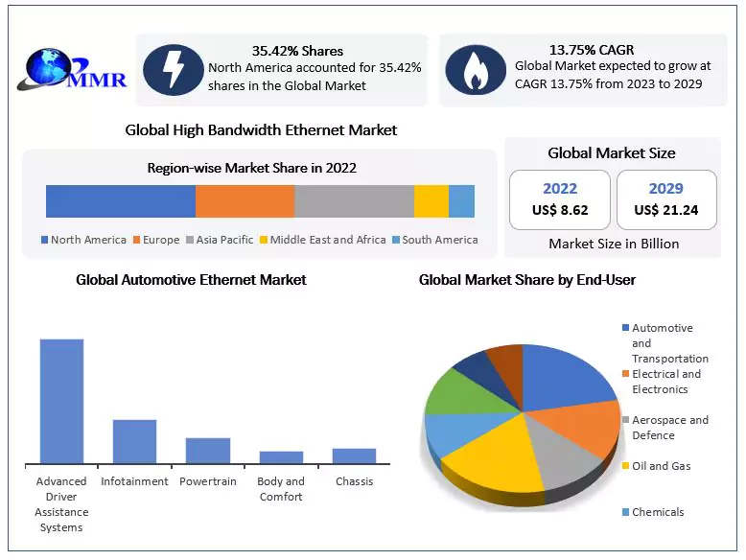This screenshot has width=746, height=560.
Task: Click the gray Asia Pacific bar segment
Action: (x=354, y=201)
